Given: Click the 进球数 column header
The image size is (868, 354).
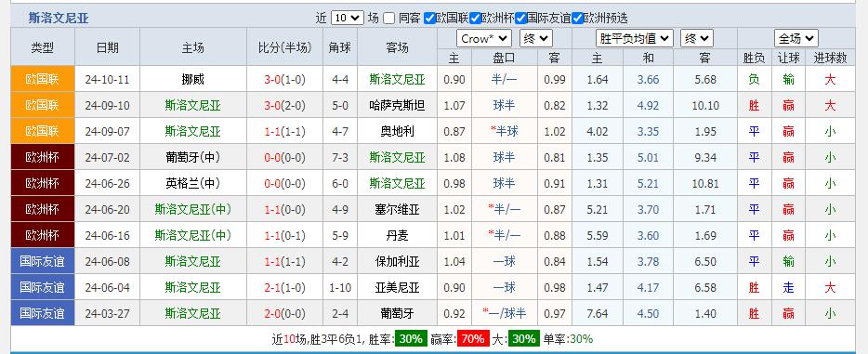Looking at the screenshot, I should point(830,58).
